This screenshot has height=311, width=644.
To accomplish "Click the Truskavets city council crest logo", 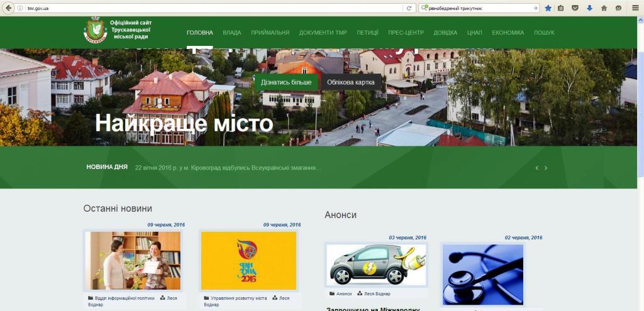I will pos(96,31).
